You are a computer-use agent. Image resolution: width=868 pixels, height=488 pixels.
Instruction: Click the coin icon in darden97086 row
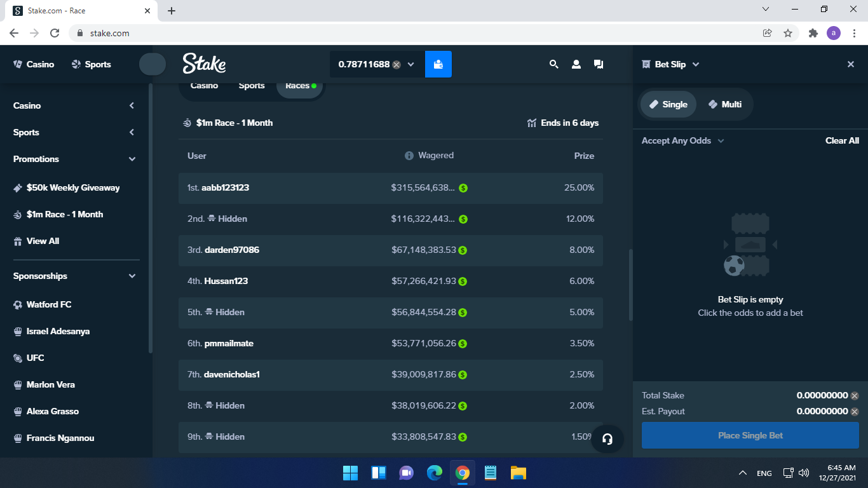pyautogui.click(x=463, y=250)
